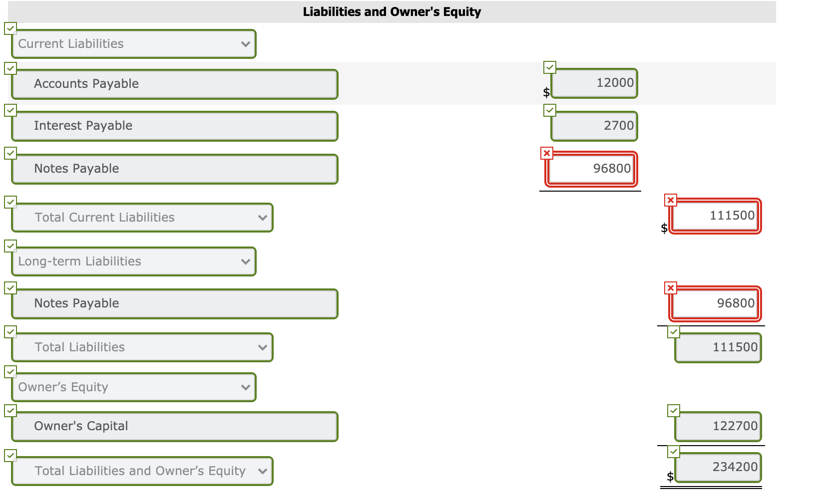Click the 234200 total amount field
This screenshot has height=504, width=819.
[x=718, y=467]
